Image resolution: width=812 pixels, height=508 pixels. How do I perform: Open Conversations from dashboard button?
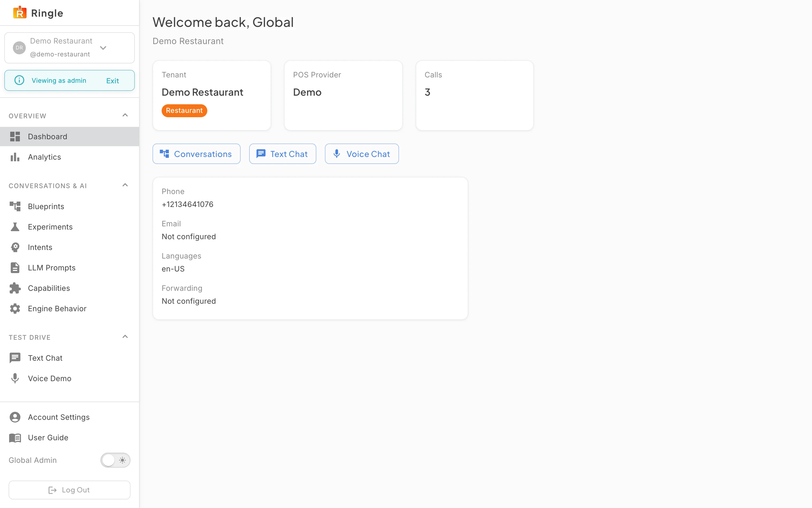pyautogui.click(x=197, y=154)
